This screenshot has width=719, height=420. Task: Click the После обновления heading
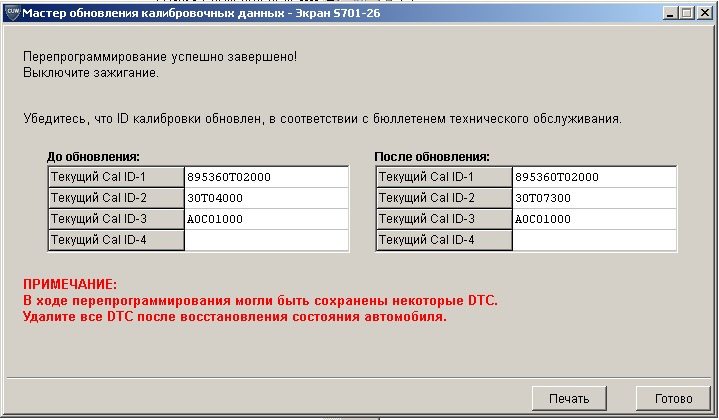(x=432, y=157)
